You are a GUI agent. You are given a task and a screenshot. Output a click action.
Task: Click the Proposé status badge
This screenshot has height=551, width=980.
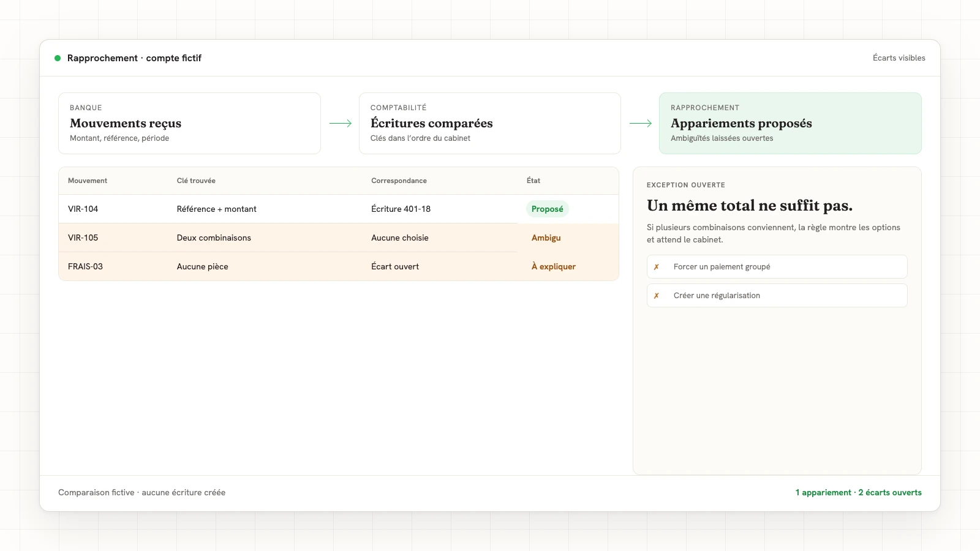point(547,209)
